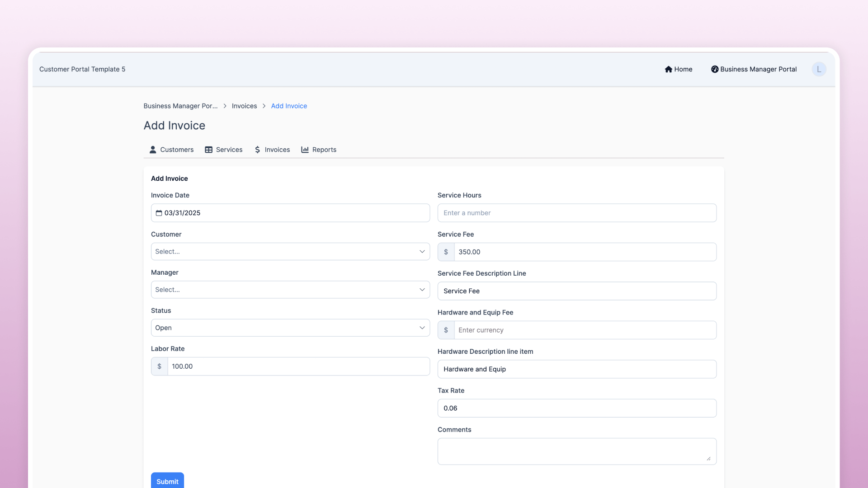The image size is (868, 488).
Task: Open the user avatar labeled L
Action: (x=819, y=69)
